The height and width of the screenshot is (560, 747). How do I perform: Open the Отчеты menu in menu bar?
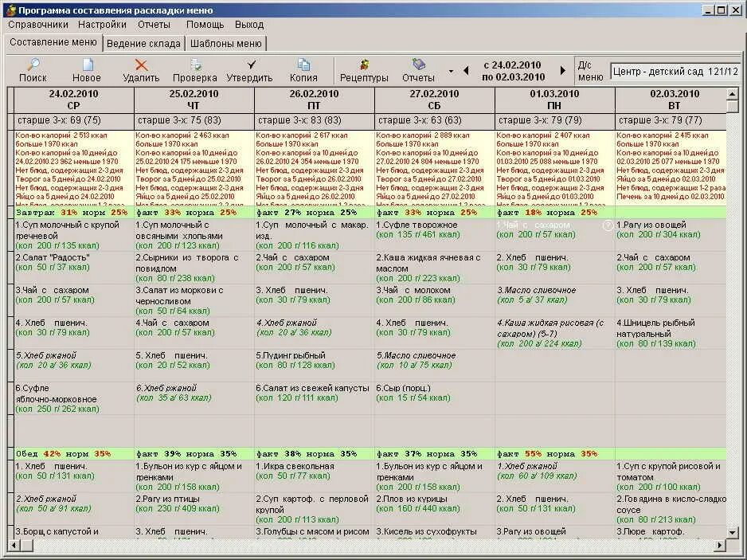[154, 25]
